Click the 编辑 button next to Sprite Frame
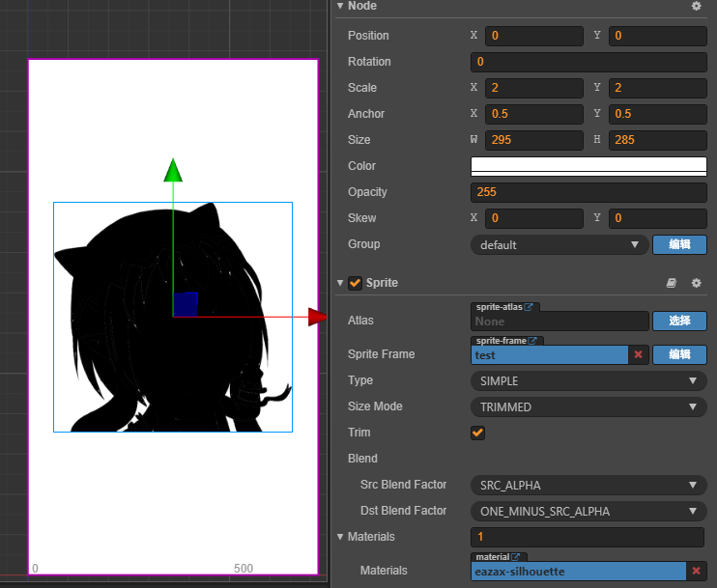Viewport: 717px width, 588px height. pos(679,354)
